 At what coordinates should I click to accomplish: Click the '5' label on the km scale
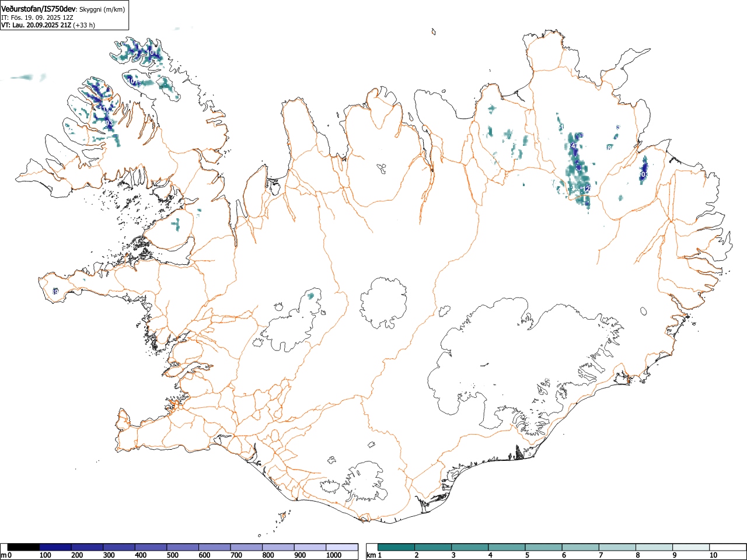(527, 555)
